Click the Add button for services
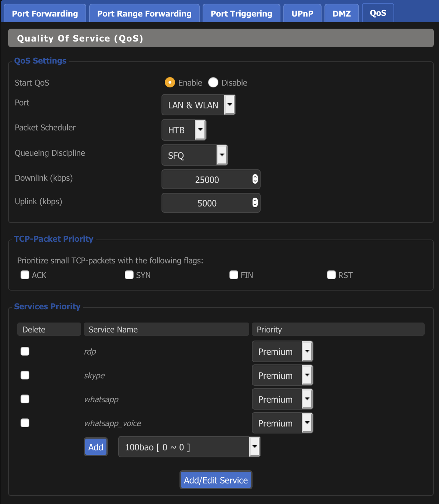The image size is (439, 504). coord(96,447)
